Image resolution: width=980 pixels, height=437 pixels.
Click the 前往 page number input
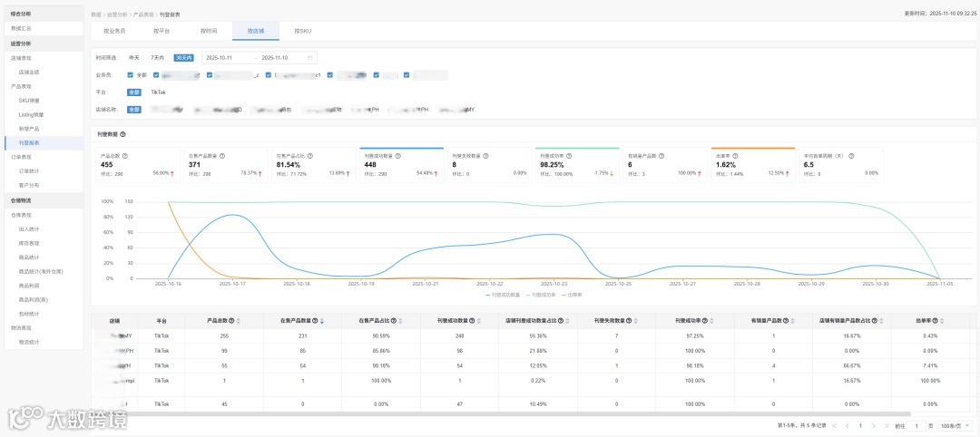[916, 425]
